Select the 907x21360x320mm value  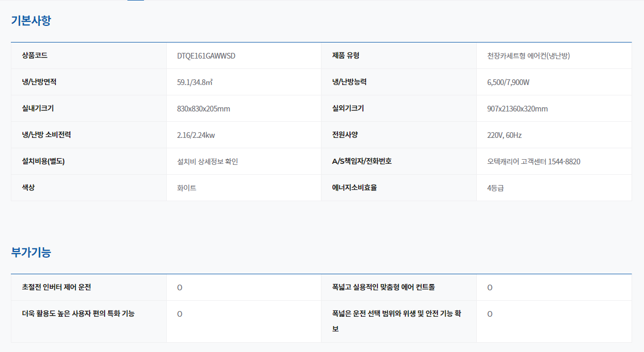pyautogui.click(x=518, y=109)
